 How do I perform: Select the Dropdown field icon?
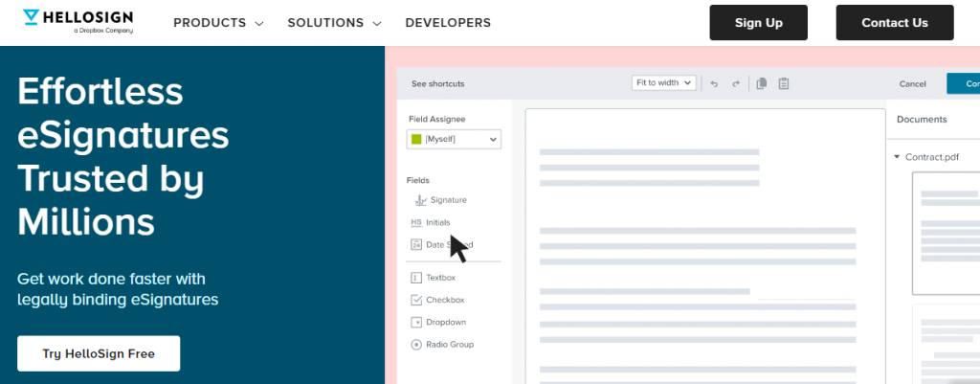416,322
